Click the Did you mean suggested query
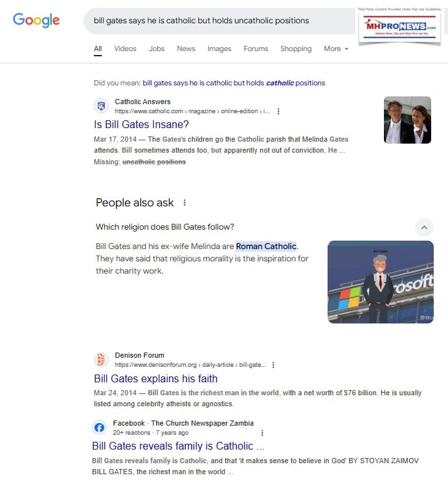 pos(234,83)
